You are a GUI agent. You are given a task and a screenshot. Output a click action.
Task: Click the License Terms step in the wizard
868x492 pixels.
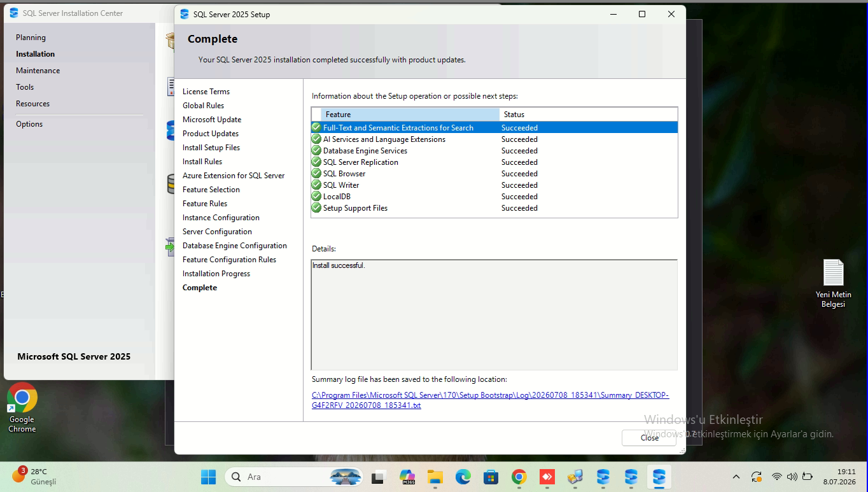point(206,92)
